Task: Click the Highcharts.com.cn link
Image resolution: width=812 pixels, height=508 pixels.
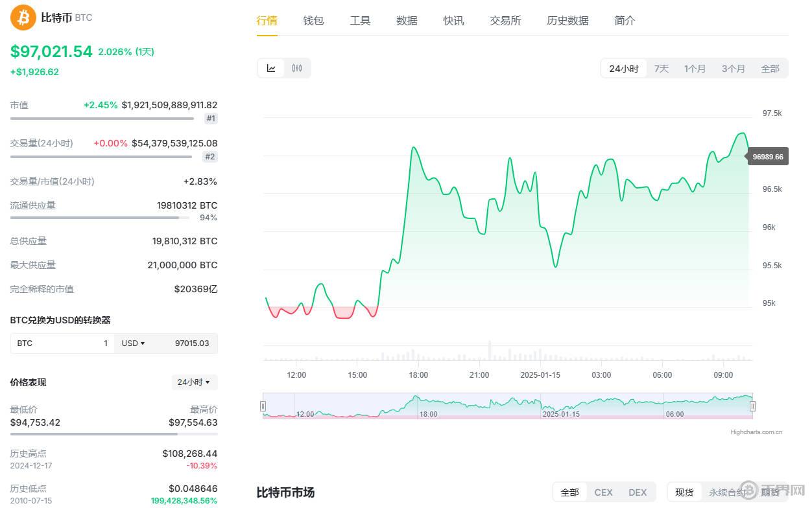Action: pos(756,432)
